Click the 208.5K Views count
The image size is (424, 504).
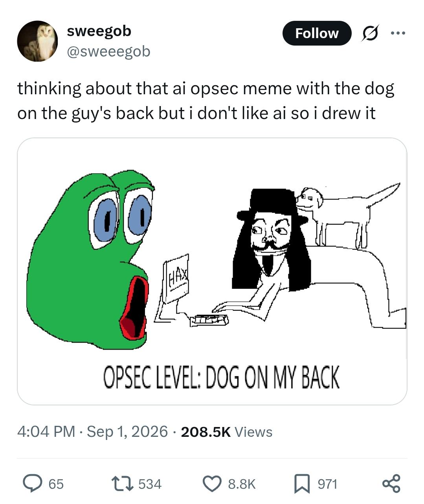pos(227,432)
